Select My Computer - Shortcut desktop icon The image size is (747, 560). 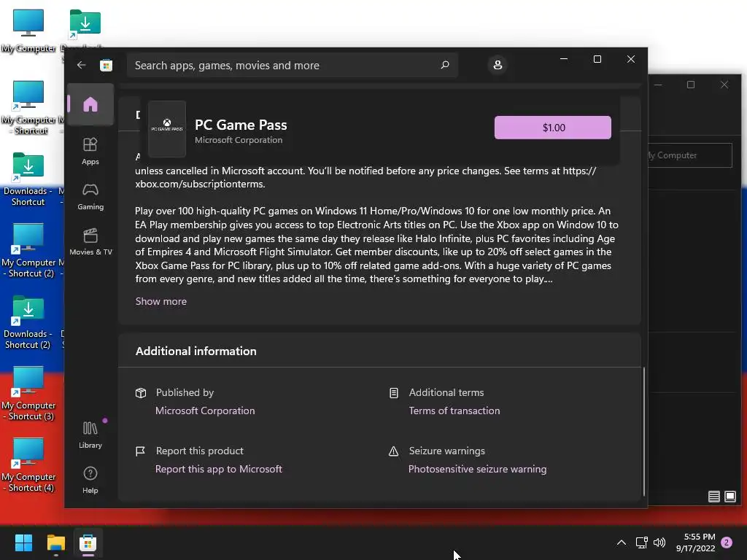click(x=30, y=108)
